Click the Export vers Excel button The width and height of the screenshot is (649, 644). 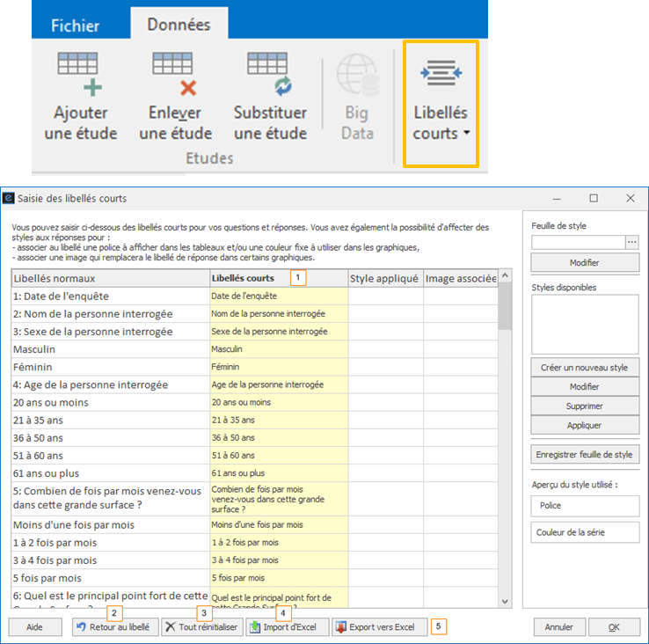[x=380, y=627]
